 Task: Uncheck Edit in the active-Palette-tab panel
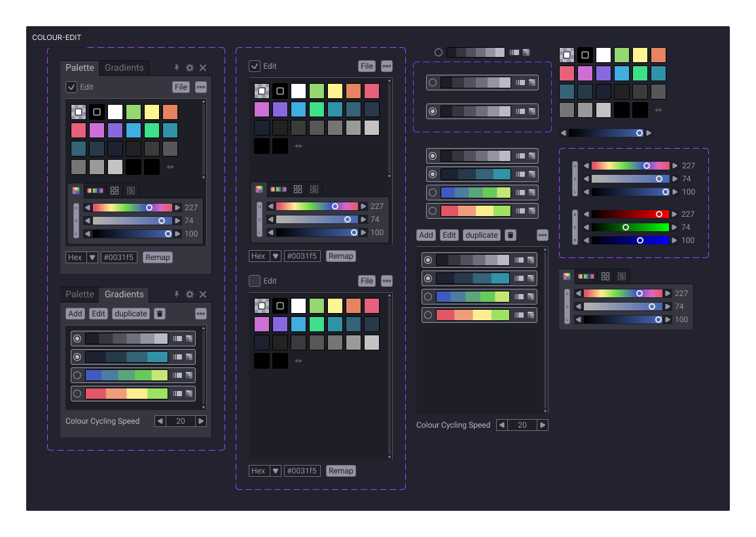click(x=71, y=87)
